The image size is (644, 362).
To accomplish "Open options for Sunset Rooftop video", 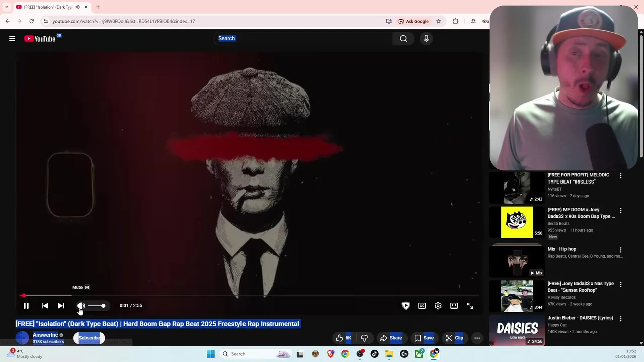I will click(621, 285).
